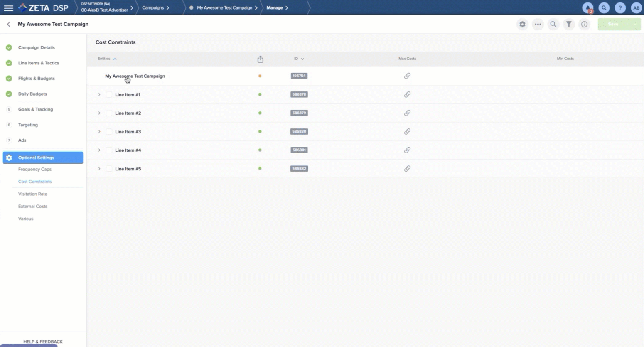
Task: Sort by the ID column dropdown arrow
Action: pos(302,59)
